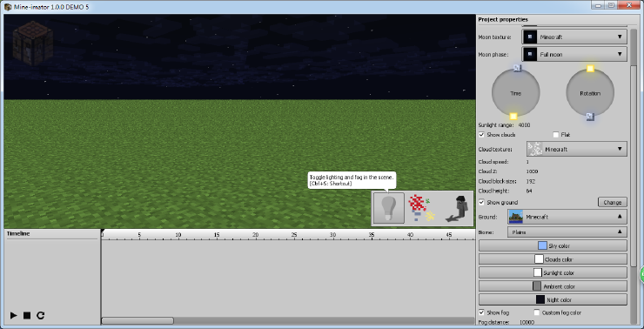Click the timeline horizontal scrollbar thumb
Viewport: 644px width, 329px height.
pyautogui.click(x=138, y=320)
